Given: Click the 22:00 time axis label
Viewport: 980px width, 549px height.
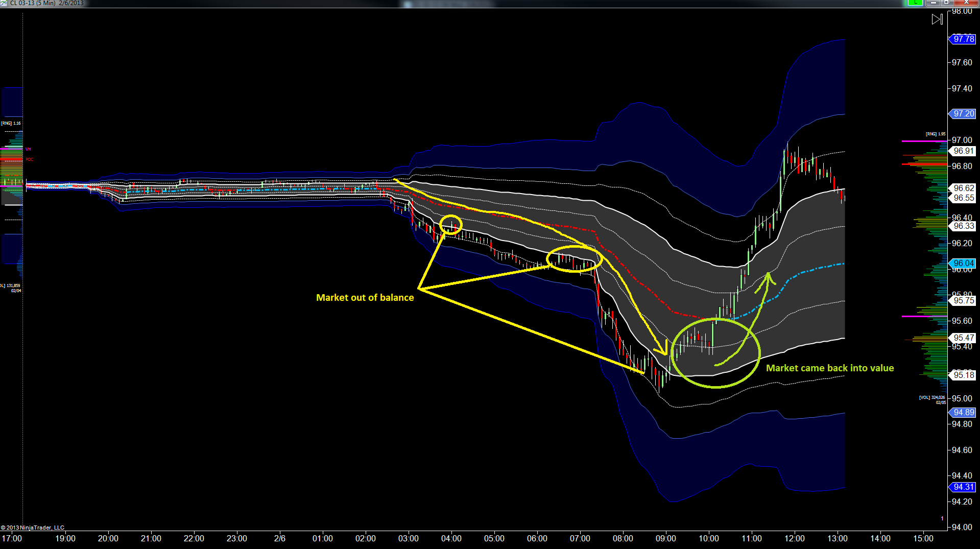Looking at the screenshot, I should point(194,538).
